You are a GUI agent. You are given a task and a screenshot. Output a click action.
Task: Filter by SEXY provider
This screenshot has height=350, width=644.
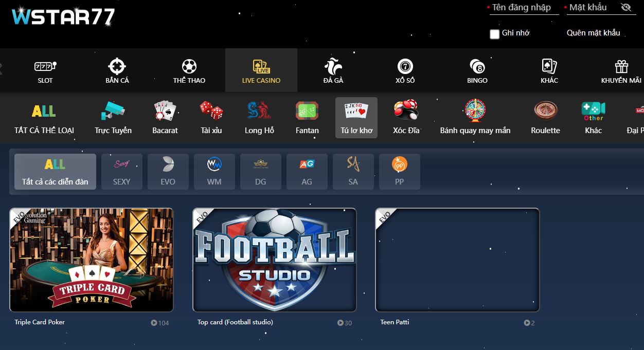[122, 172]
